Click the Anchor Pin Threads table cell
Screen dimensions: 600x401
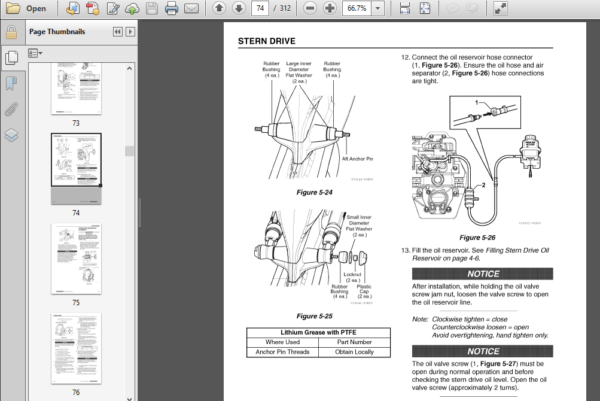pyautogui.click(x=282, y=352)
